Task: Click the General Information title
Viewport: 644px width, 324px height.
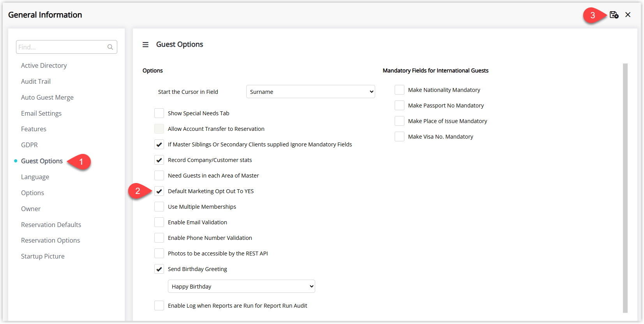Action: 45,15
